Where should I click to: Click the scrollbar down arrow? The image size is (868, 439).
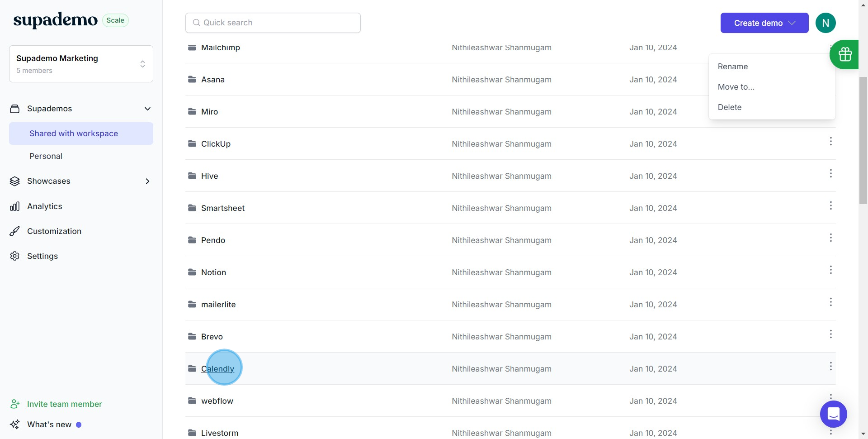(863, 434)
